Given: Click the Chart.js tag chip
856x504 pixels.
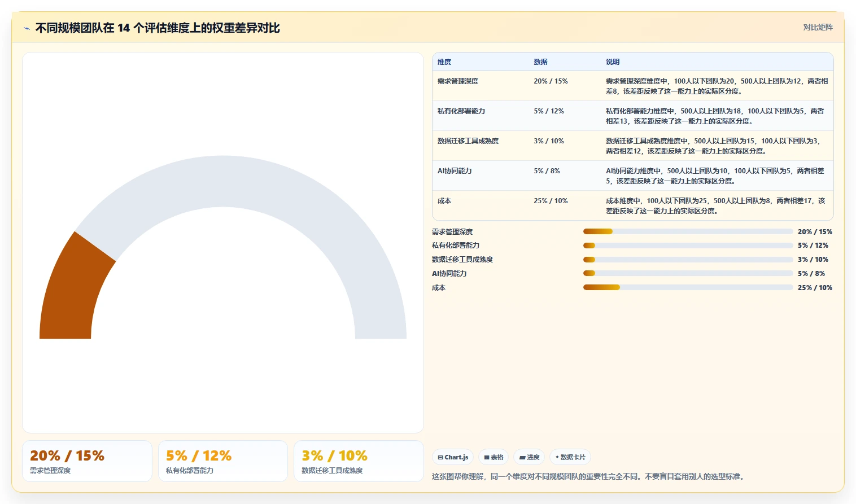Looking at the screenshot, I should [x=453, y=457].
